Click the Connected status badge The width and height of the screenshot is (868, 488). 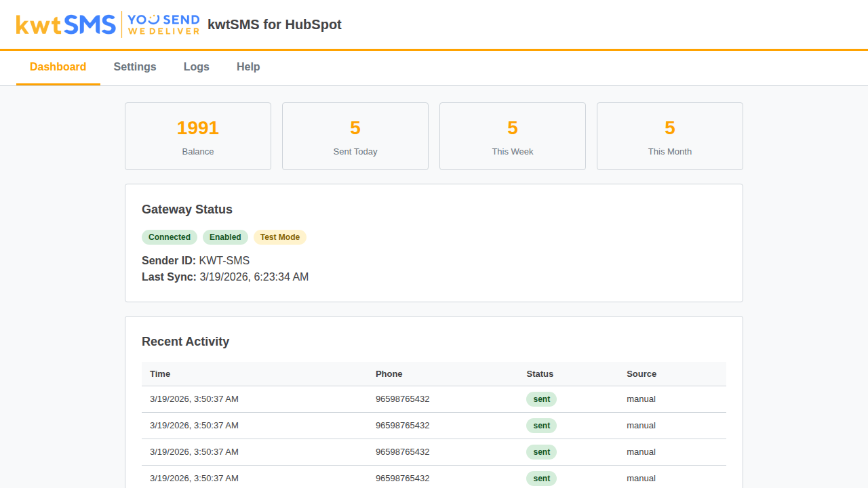click(x=170, y=237)
